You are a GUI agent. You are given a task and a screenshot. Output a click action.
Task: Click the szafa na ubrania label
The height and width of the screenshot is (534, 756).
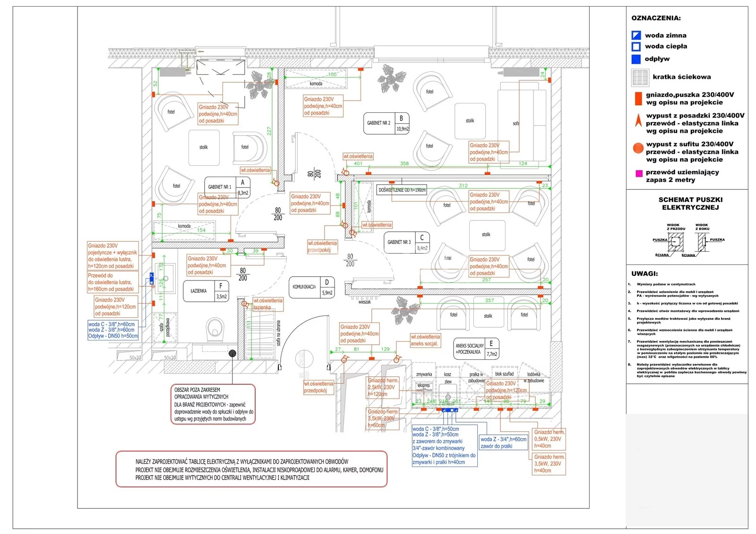(x=279, y=334)
